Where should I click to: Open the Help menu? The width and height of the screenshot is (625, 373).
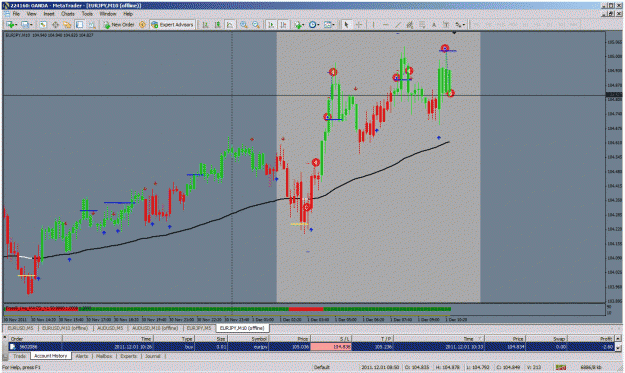coord(128,14)
